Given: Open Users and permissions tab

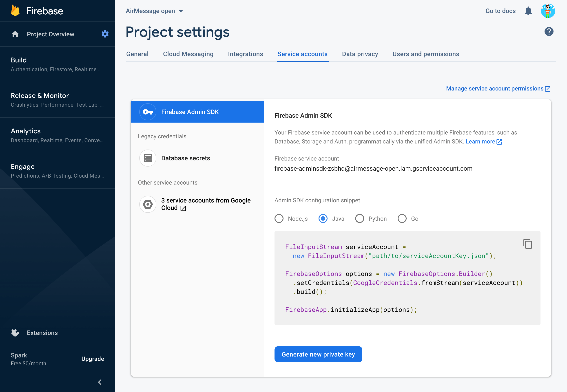Looking at the screenshot, I should click(x=425, y=54).
